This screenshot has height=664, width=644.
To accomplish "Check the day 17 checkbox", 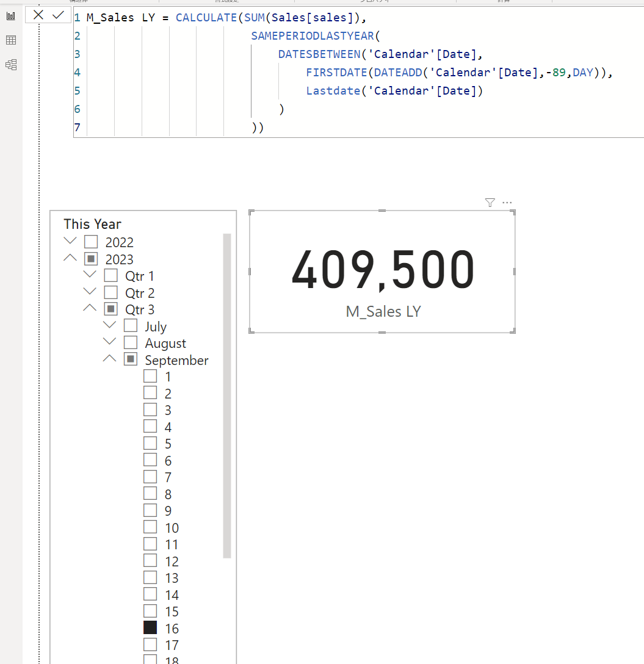I will click(150, 644).
